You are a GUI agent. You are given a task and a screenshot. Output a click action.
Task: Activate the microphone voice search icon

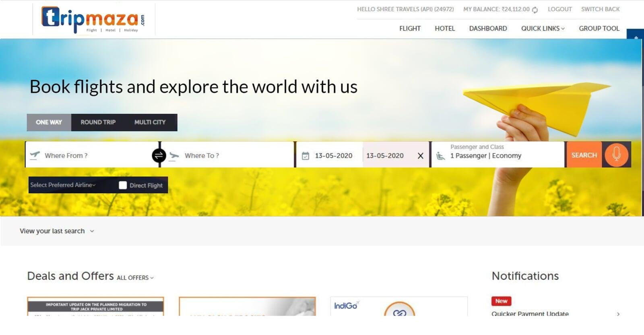coord(616,155)
